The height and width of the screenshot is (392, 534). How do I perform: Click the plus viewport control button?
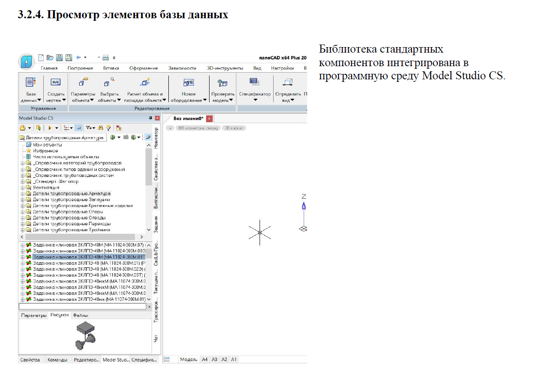point(170,128)
